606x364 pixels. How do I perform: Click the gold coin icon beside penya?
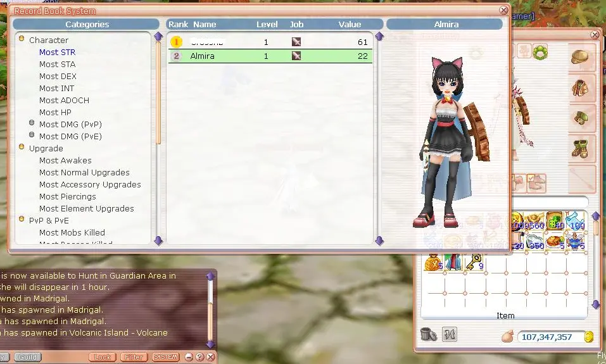[589, 337]
